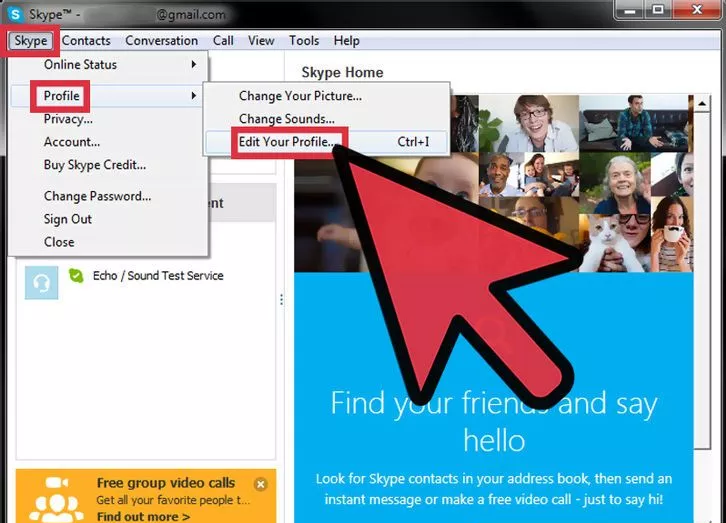Viewport: 726px width, 523px height.
Task: Choose Privacy... from Skype menu
Action: tap(108, 119)
